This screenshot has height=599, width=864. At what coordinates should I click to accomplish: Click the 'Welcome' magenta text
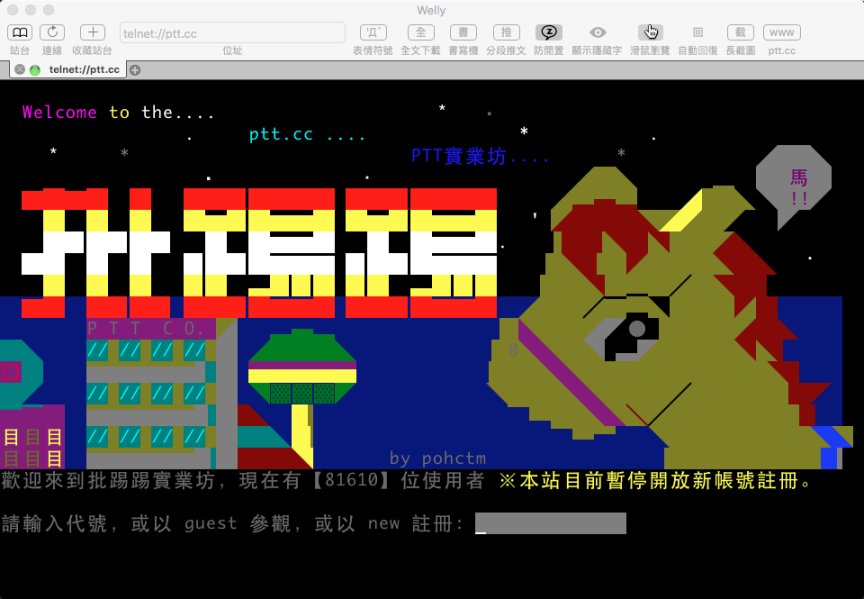point(60,112)
